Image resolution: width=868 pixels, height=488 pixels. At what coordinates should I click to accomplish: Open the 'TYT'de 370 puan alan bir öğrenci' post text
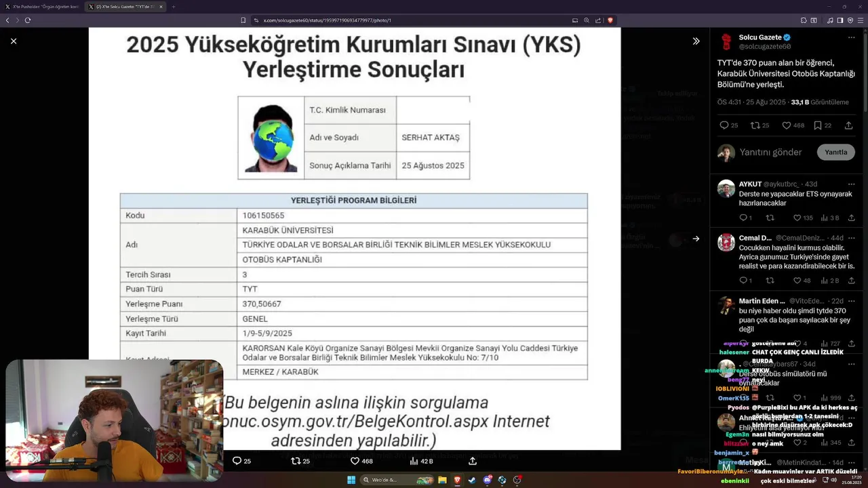pos(786,73)
